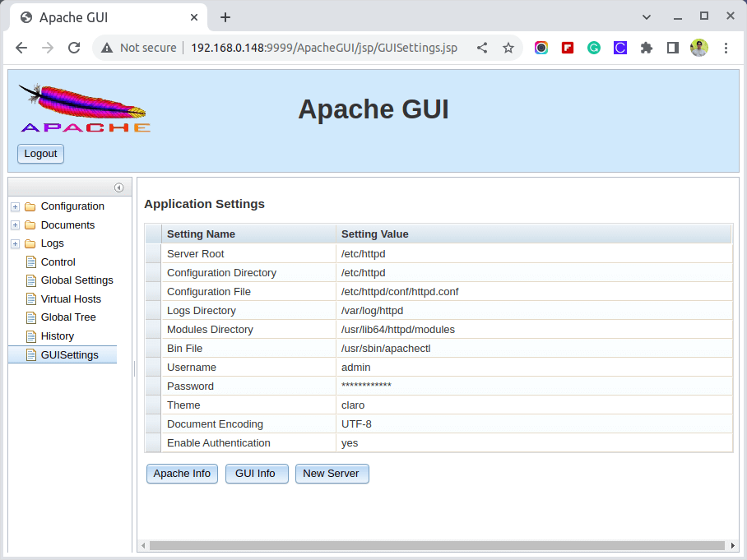Click the Grammarly extension icon
This screenshot has width=747, height=560.
click(x=593, y=48)
